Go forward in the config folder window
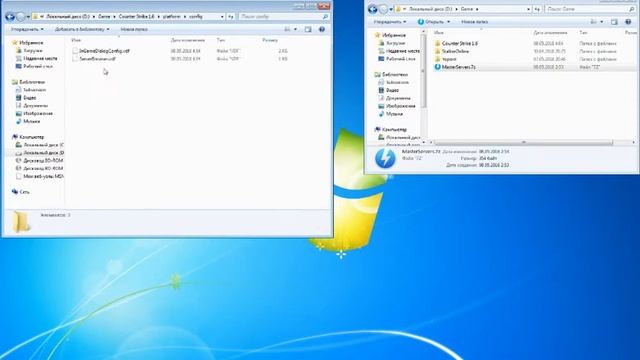 point(20,17)
